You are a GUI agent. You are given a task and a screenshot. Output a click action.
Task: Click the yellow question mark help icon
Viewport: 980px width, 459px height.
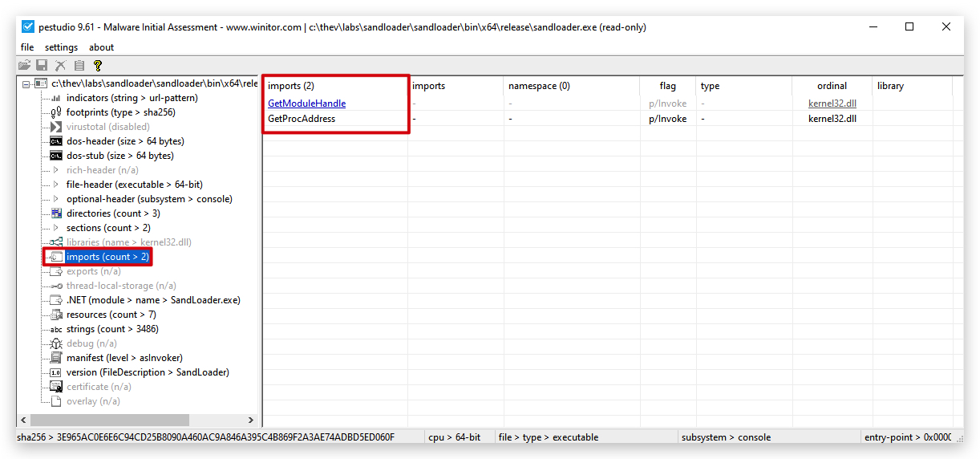point(98,65)
